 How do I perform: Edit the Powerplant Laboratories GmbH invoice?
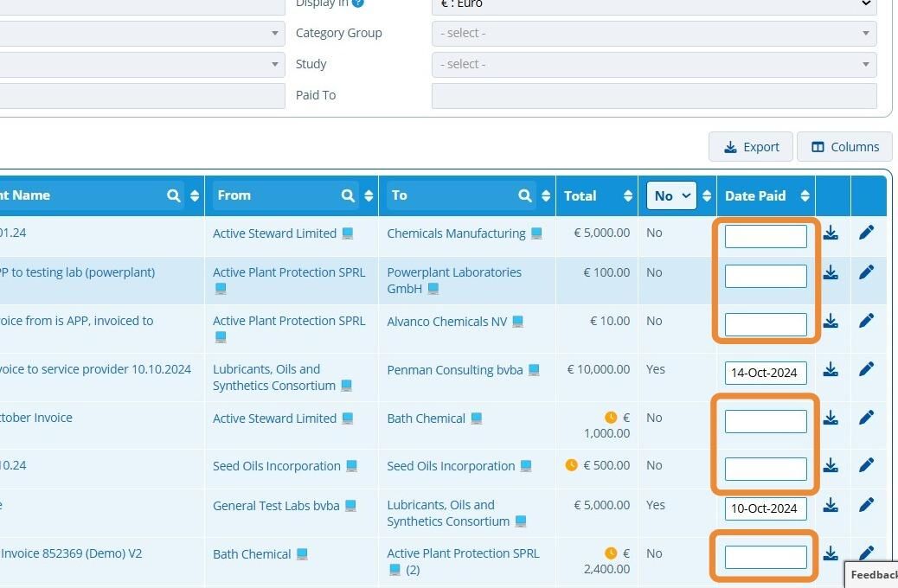pos(867,272)
